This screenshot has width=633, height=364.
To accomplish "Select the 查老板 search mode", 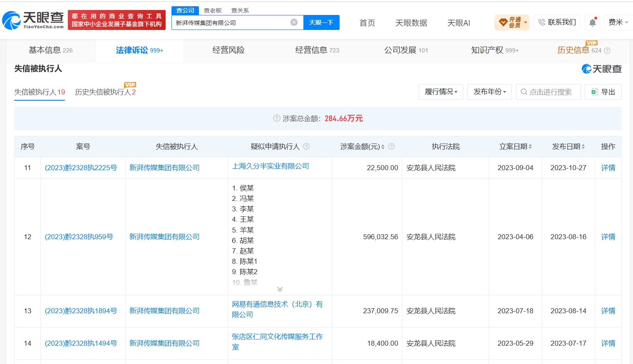I will 213,10.
